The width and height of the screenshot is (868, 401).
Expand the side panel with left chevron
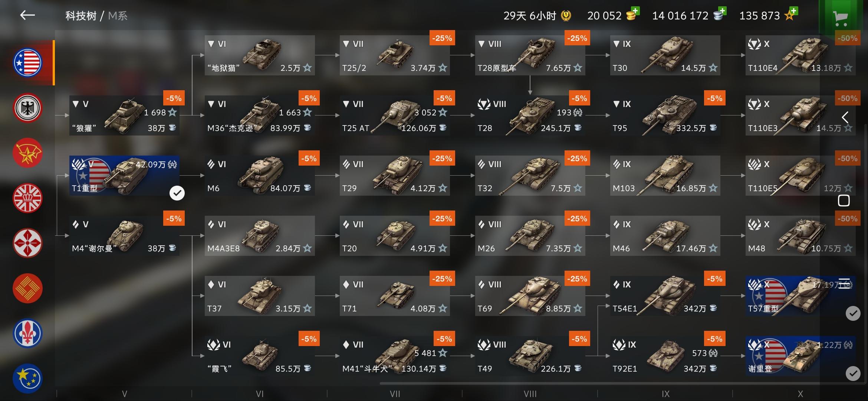pos(845,118)
